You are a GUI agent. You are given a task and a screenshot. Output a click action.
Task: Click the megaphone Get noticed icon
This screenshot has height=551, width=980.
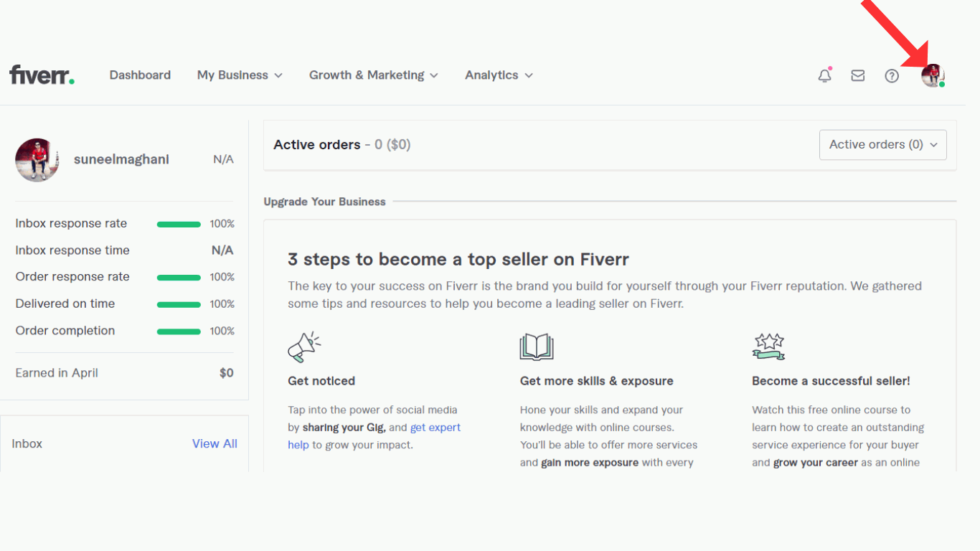304,347
